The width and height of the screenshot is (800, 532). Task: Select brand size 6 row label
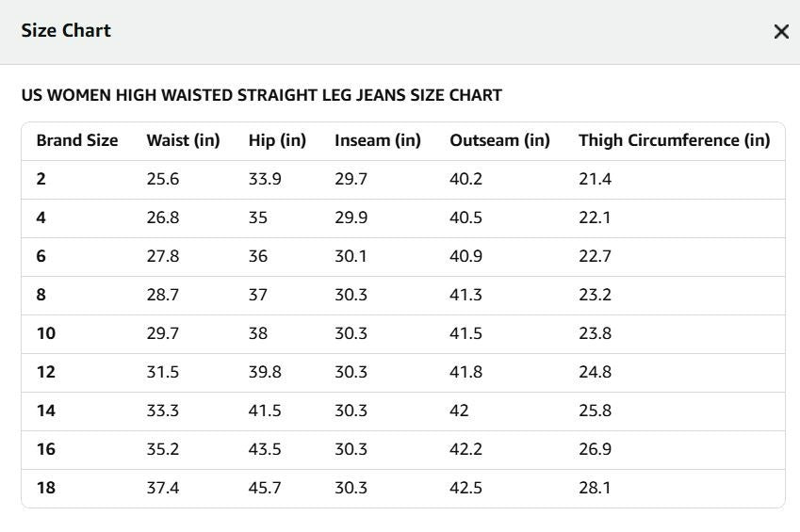point(41,256)
